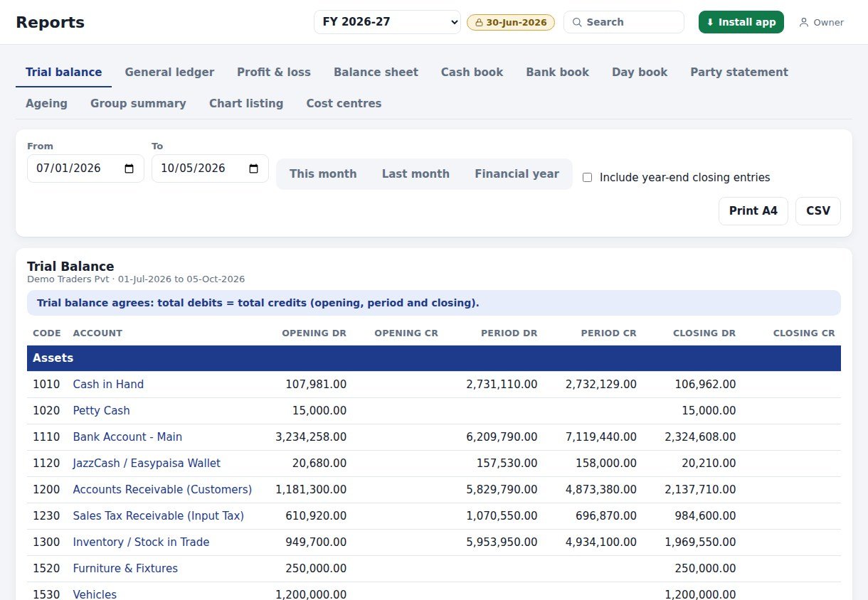The image size is (868, 600).
Task: Open Sales Tax Receivable (Input Tax) account
Action: pyautogui.click(x=158, y=516)
